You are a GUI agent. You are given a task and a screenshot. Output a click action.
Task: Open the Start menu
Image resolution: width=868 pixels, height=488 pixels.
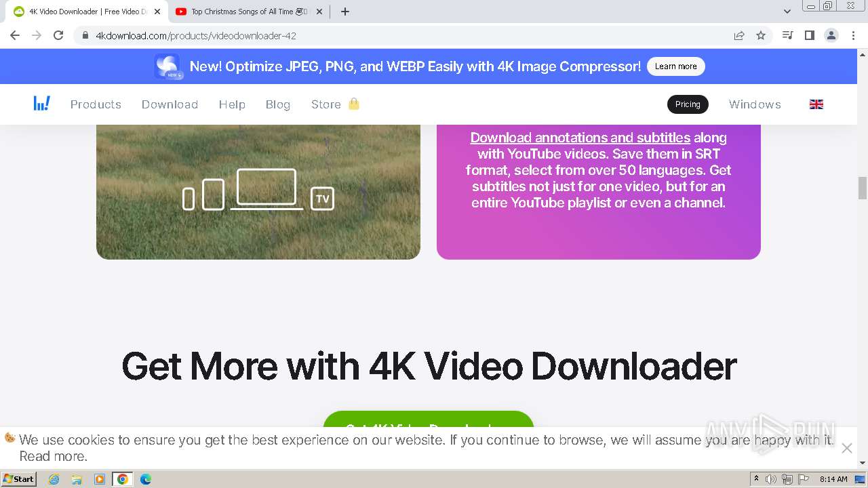[x=18, y=479]
